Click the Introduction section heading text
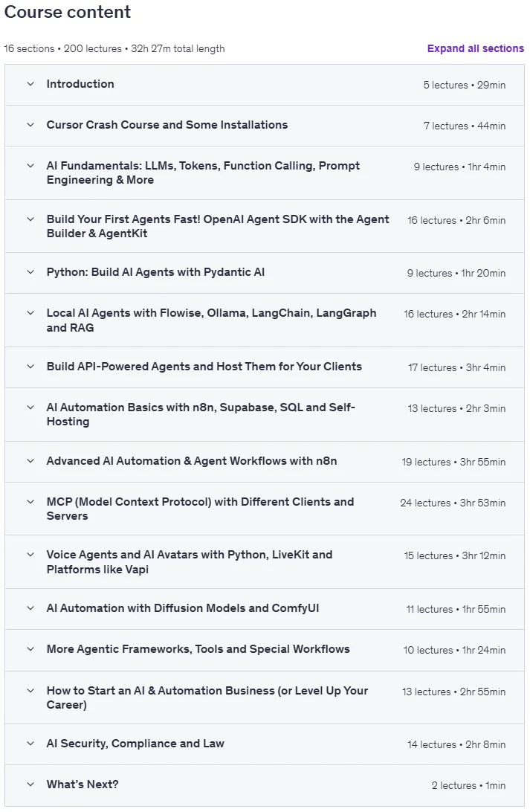The image size is (530, 812). pyautogui.click(x=80, y=84)
